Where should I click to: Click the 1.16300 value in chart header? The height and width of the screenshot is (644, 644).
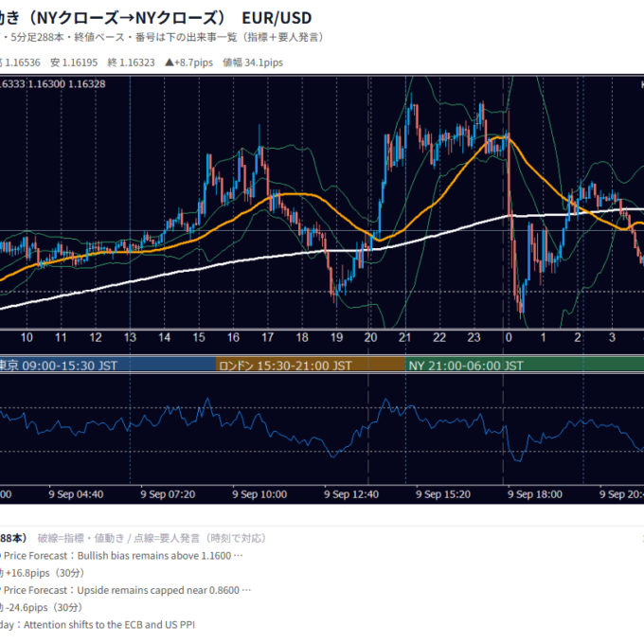(46, 83)
